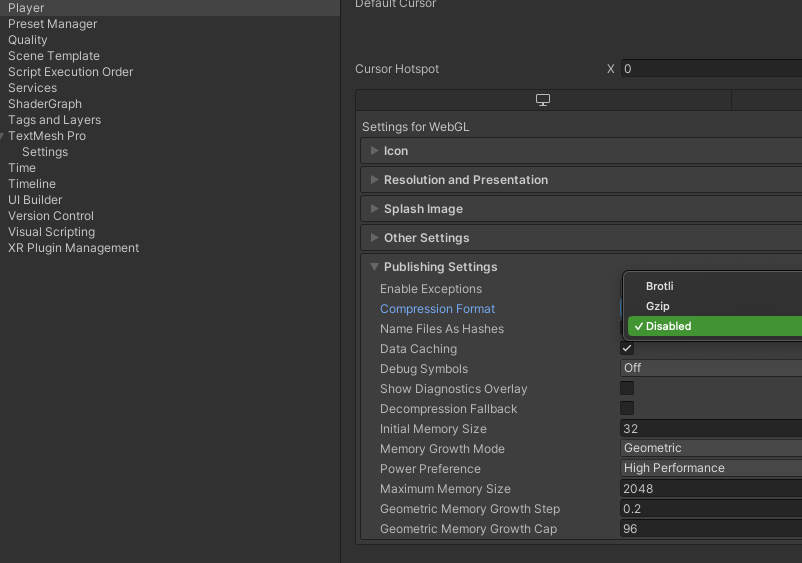802x563 pixels.
Task: Select TextMesh Pro Settings sub-item
Action: click(45, 152)
